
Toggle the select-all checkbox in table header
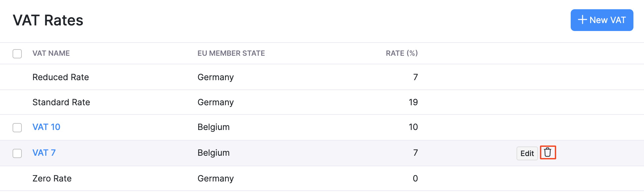click(x=17, y=53)
